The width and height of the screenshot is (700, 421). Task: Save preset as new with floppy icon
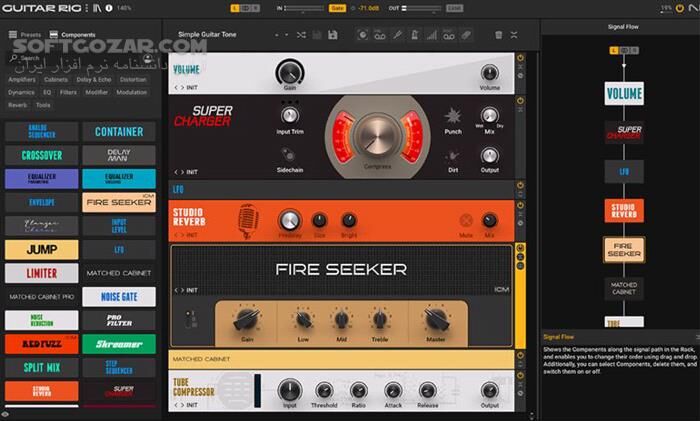click(333, 35)
